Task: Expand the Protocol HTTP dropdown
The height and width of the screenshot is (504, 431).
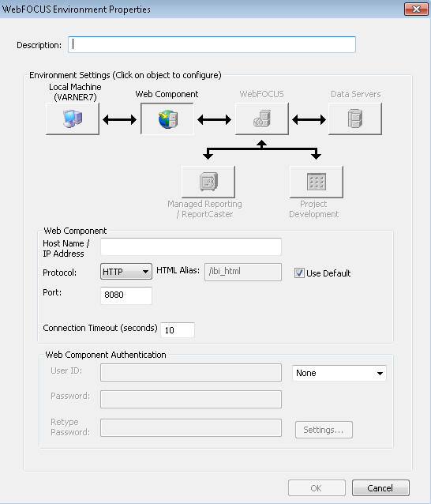Action: (126, 272)
